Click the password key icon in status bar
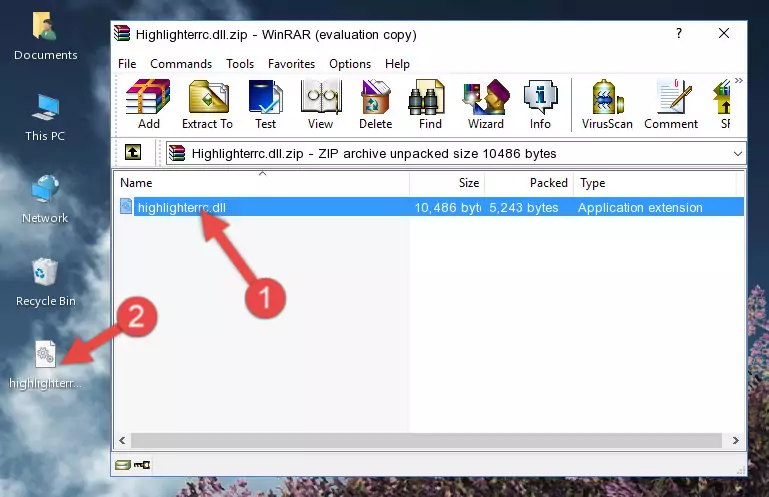Image resolution: width=769 pixels, height=497 pixels. (x=142, y=465)
